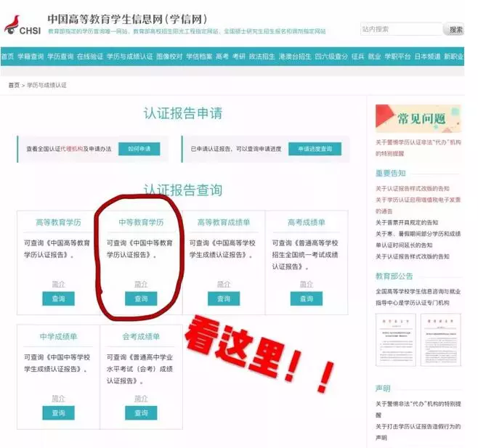Open 简介 link in 中等教育学历 card

click(x=141, y=284)
